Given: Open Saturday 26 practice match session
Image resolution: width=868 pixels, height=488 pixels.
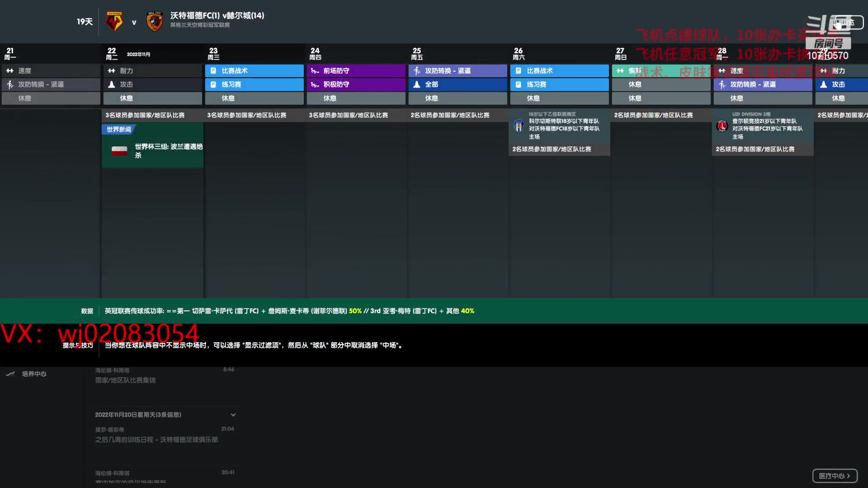Looking at the screenshot, I should (x=559, y=84).
